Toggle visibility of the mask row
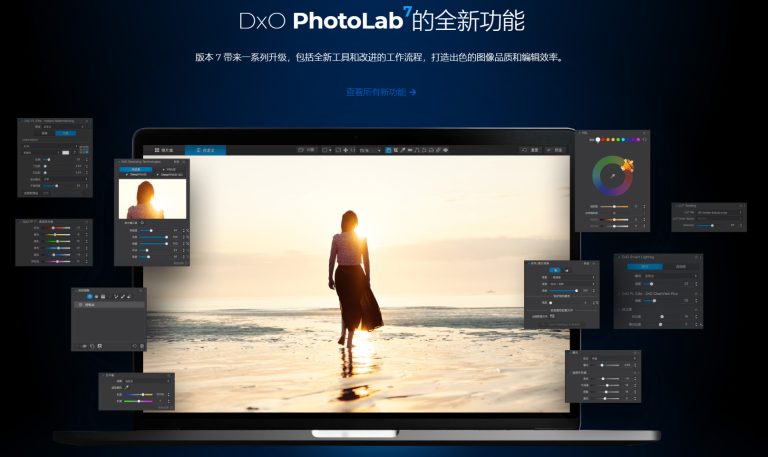The width and height of the screenshot is (768, 457). point(80,305)
